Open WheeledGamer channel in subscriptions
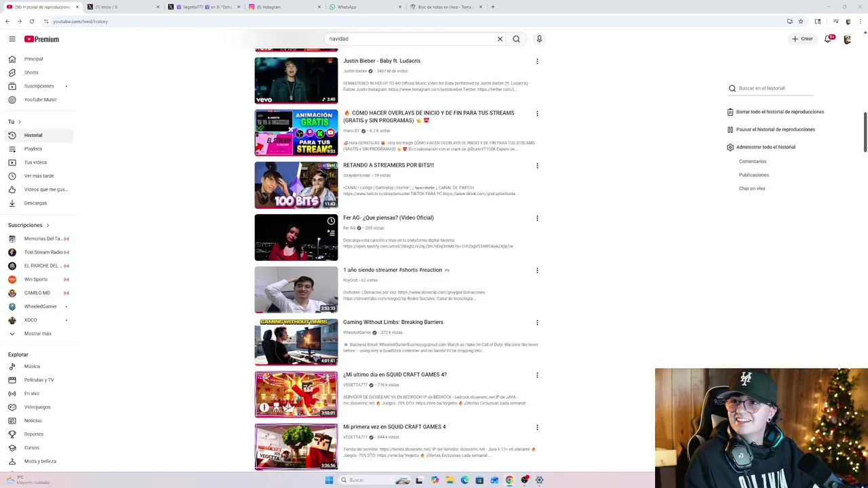This screenshot has width=868, height=488. (38, 306)
